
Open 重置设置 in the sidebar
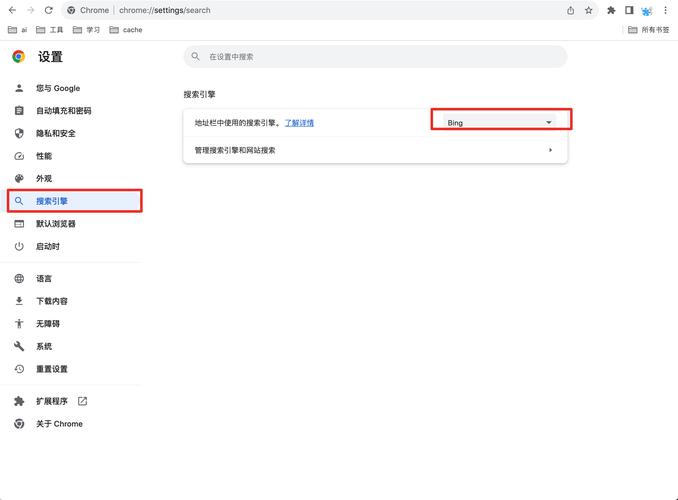point(52,369)
